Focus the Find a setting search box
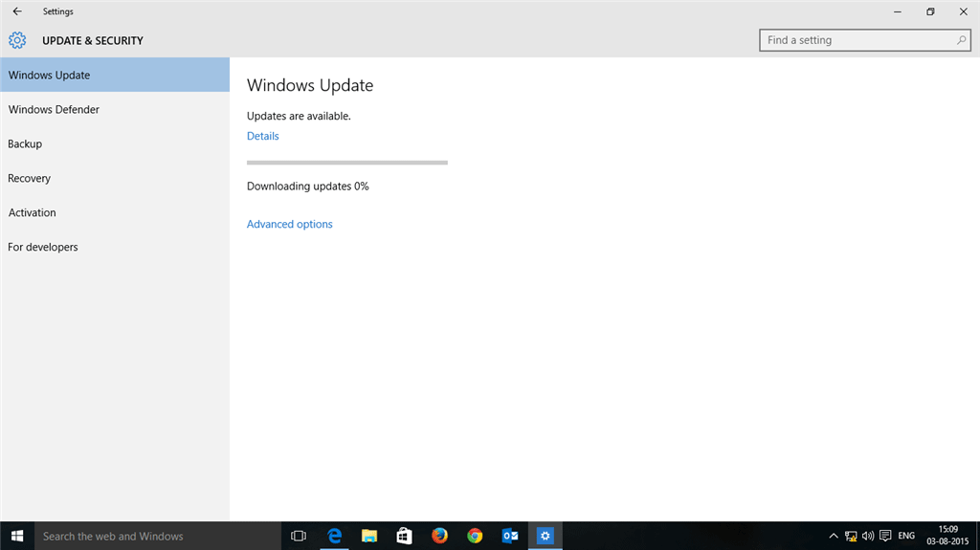Viewport: 980px width, 550px height. (x=864, y=40)
